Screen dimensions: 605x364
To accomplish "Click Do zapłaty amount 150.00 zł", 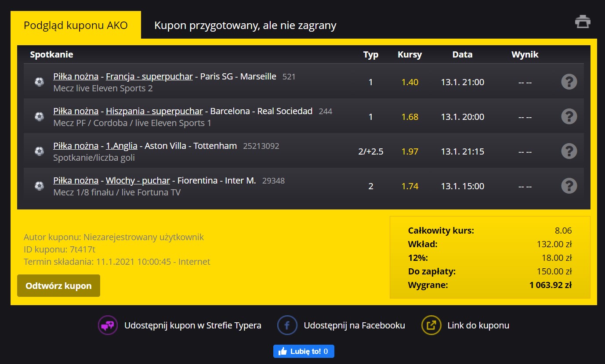I will tap(554, 271).
